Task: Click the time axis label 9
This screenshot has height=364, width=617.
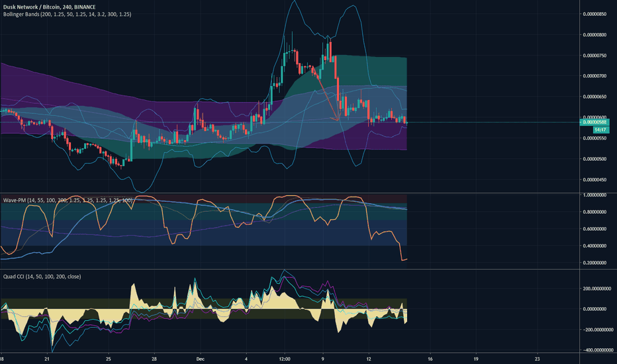Action: click(x=322, y=359)
